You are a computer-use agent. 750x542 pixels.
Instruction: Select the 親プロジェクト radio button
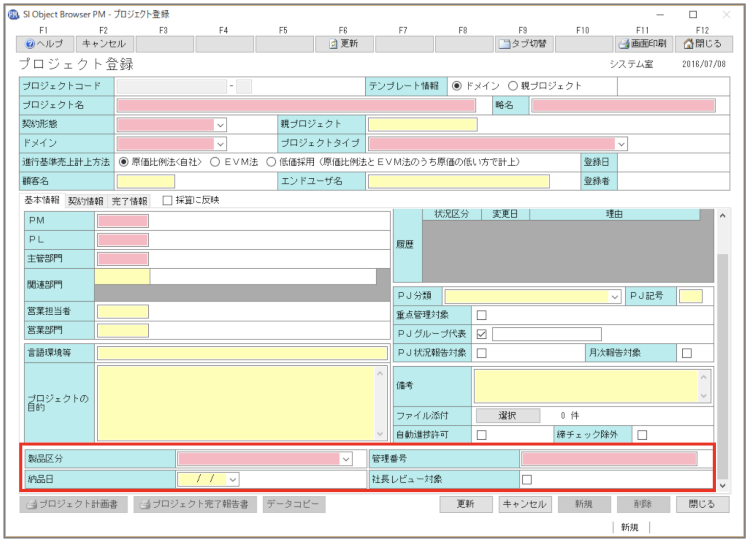[x=514, y=86]
